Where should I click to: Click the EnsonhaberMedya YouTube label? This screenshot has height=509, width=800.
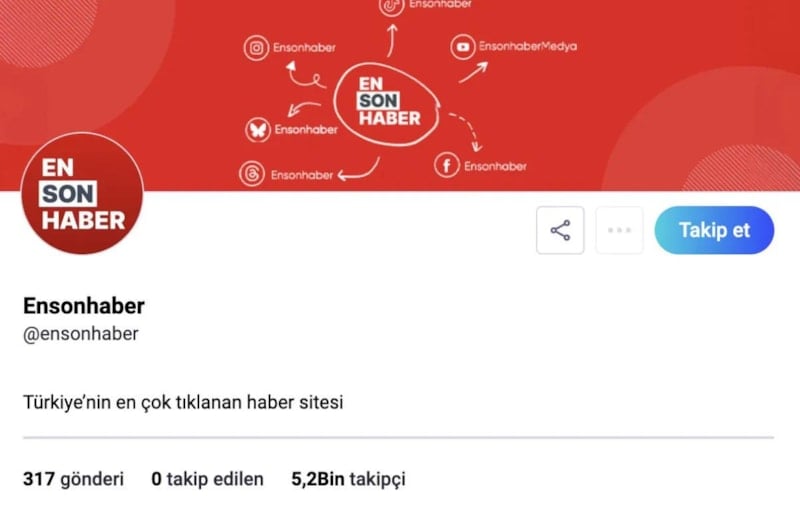[528, 46]
